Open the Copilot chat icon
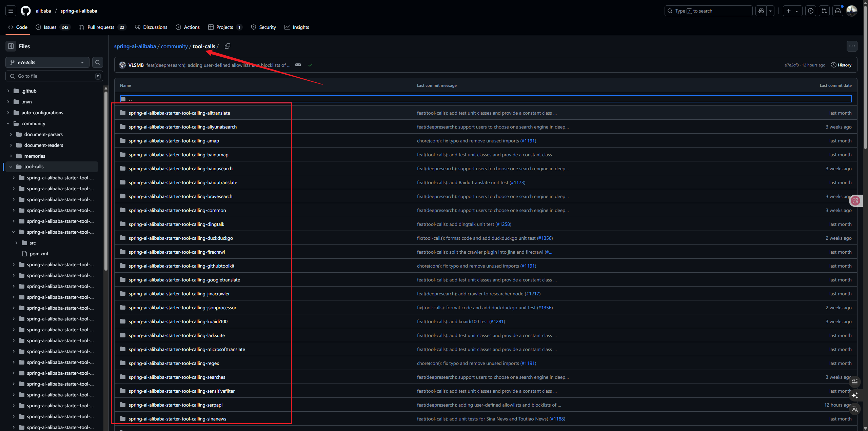This screenshot has width=868, height=431. click(761, 11)
